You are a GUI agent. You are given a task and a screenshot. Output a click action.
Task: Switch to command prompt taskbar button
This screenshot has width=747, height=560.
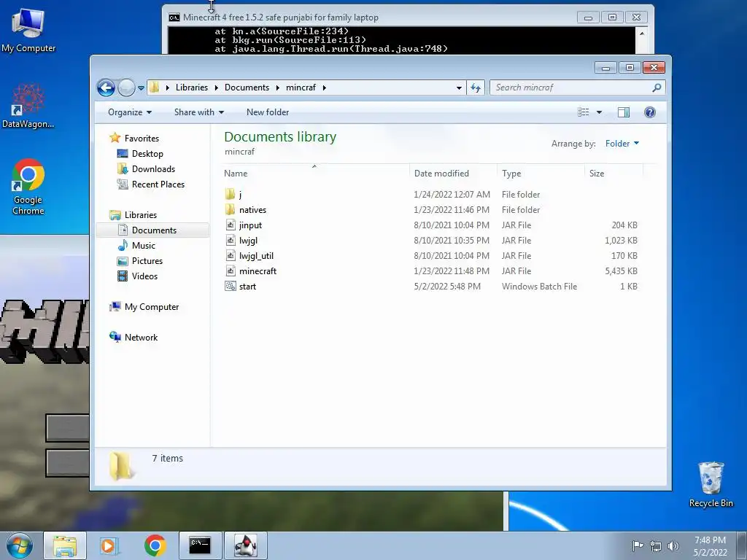tap(200, 545)
